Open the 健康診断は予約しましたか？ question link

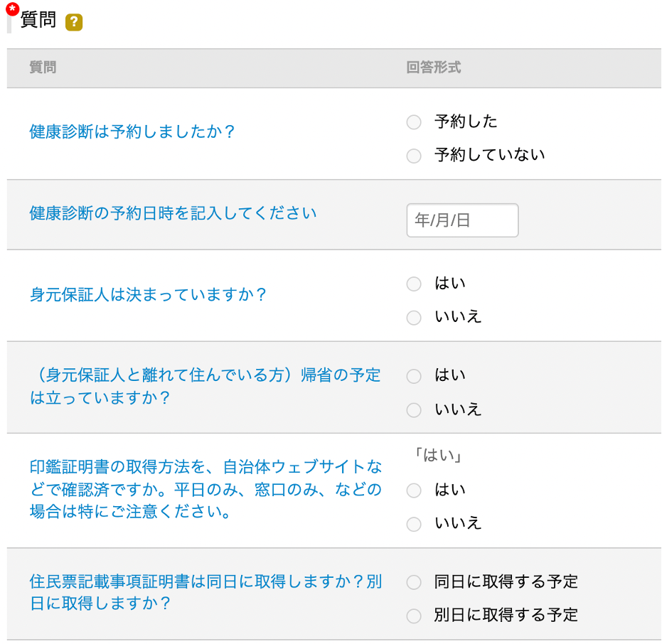click(132, 132)
